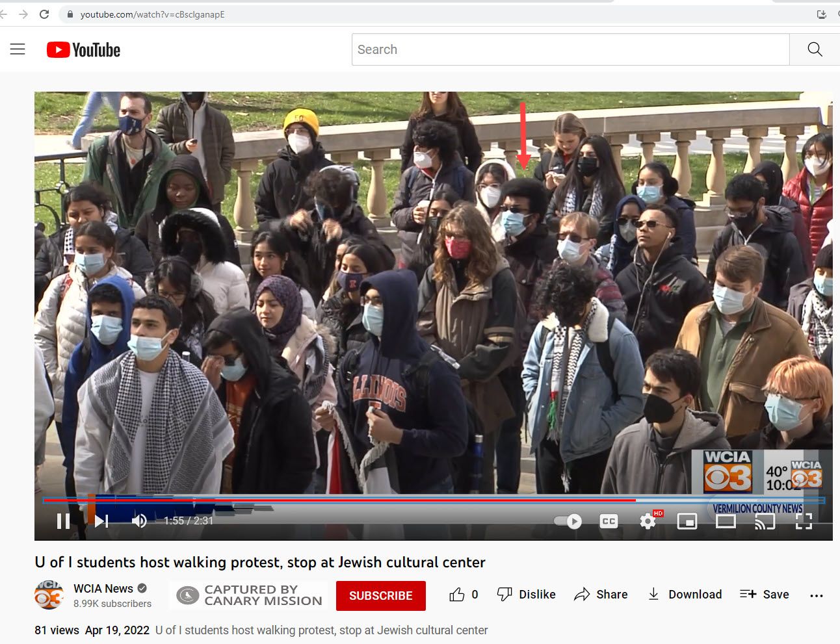Viewport: 840px width, 644px height.
Task: Open the Save to playlist menu
Action: [765, 595]
